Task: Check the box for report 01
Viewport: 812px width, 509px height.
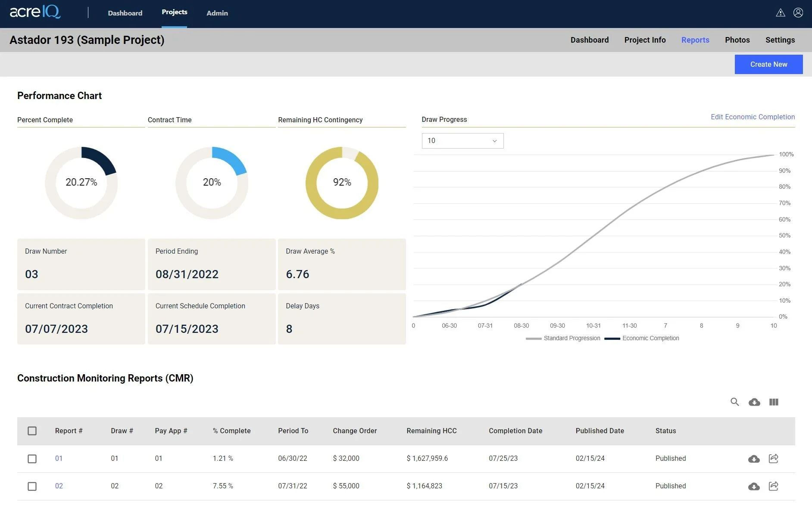Action: tap(32, 459)
